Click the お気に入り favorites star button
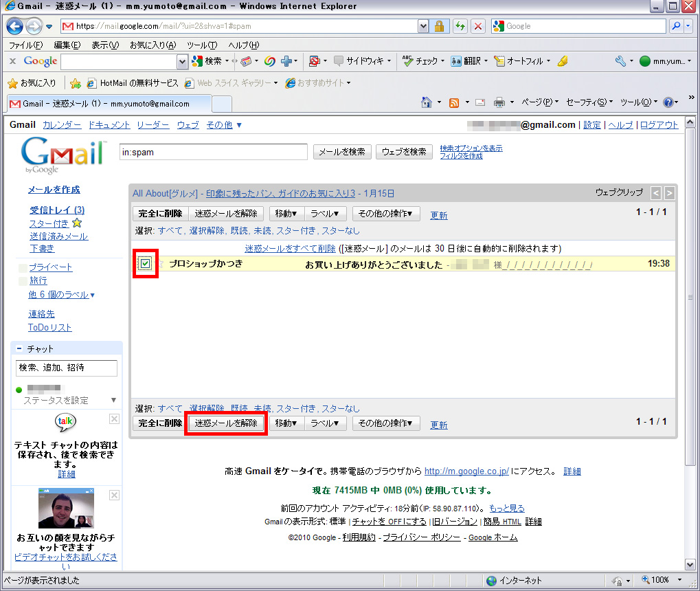700x591 pixels. (32, 83)
